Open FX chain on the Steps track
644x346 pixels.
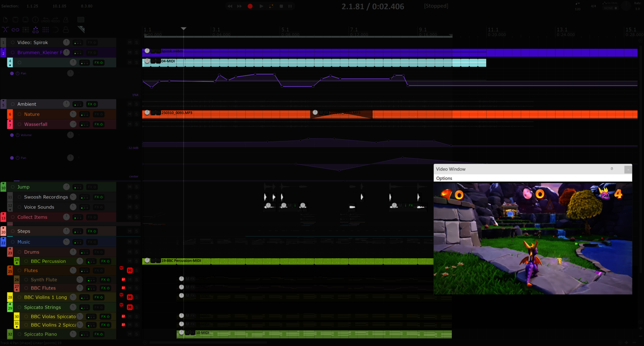point(92,231)
